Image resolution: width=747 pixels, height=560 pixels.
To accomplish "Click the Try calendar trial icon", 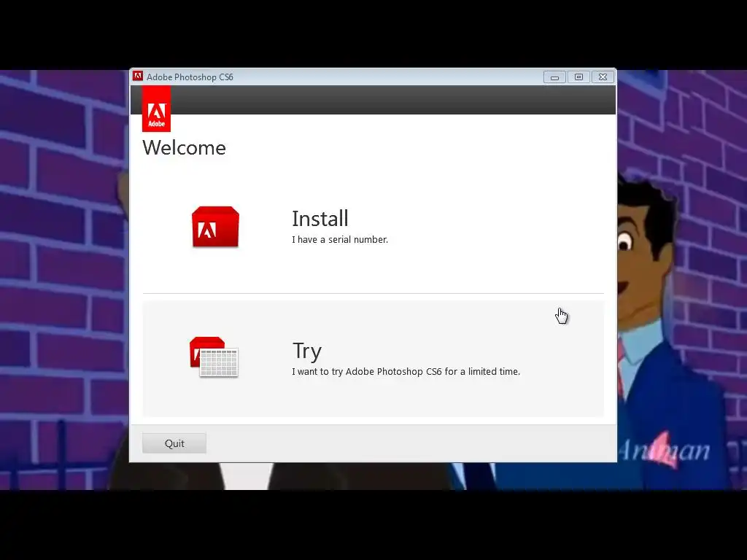I will (214, 357).
